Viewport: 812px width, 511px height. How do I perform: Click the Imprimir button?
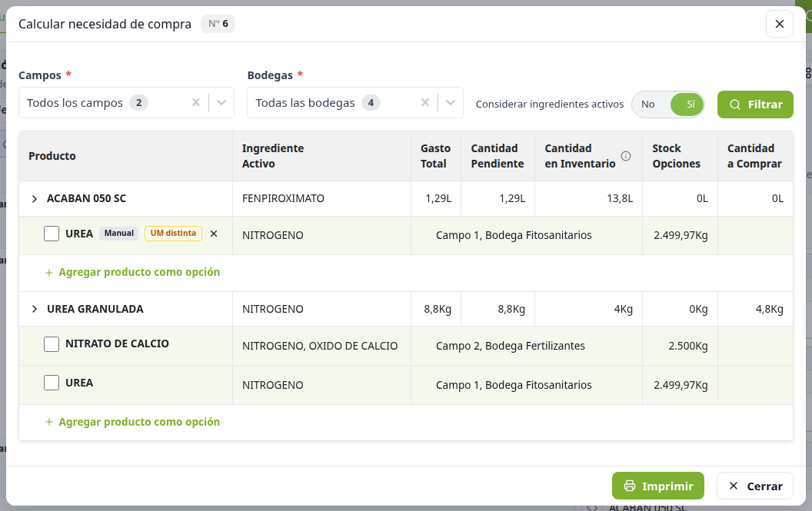pos(658,486)
